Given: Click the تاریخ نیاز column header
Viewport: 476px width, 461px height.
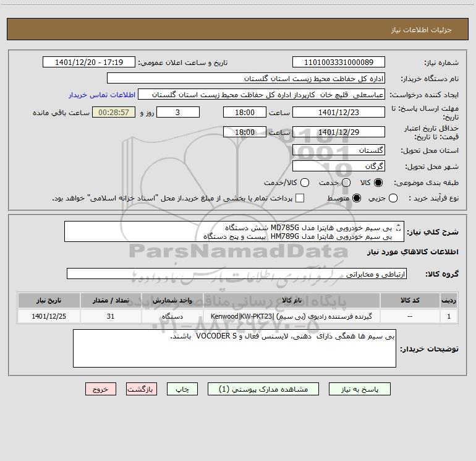Looking at the screenshot, I should 49,300.
